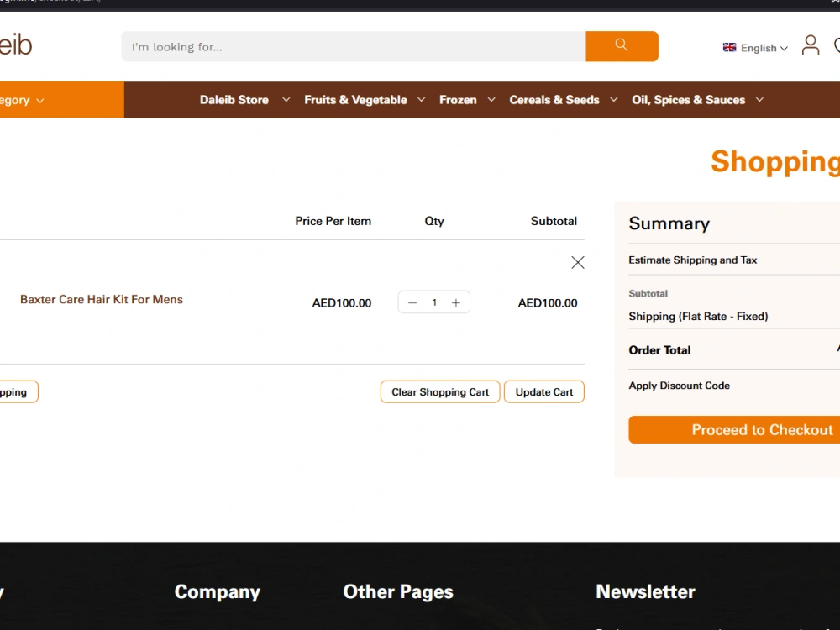Screen dimensions: 840x630
Task: Expand the Fruits & Vegetable chevron
Action: [x=421, y=100]
